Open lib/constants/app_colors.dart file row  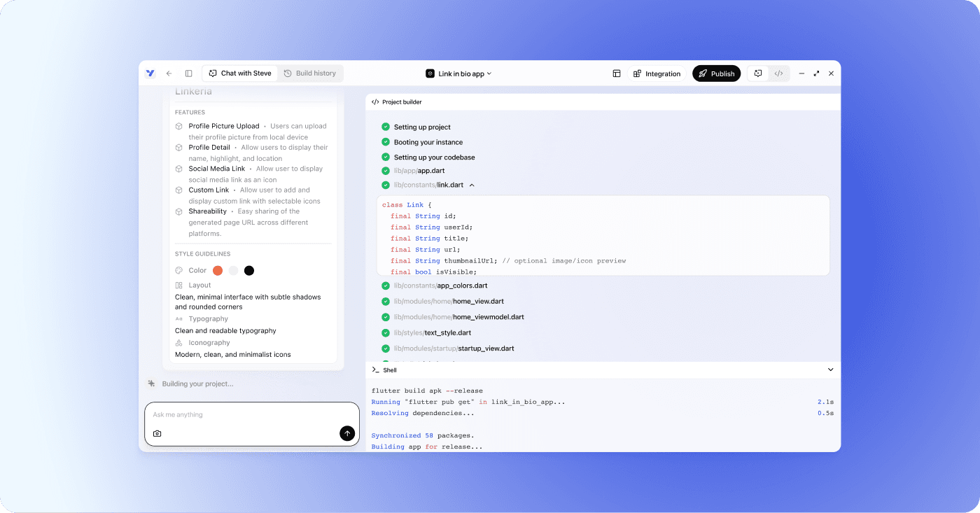click(x=440, y=286)
